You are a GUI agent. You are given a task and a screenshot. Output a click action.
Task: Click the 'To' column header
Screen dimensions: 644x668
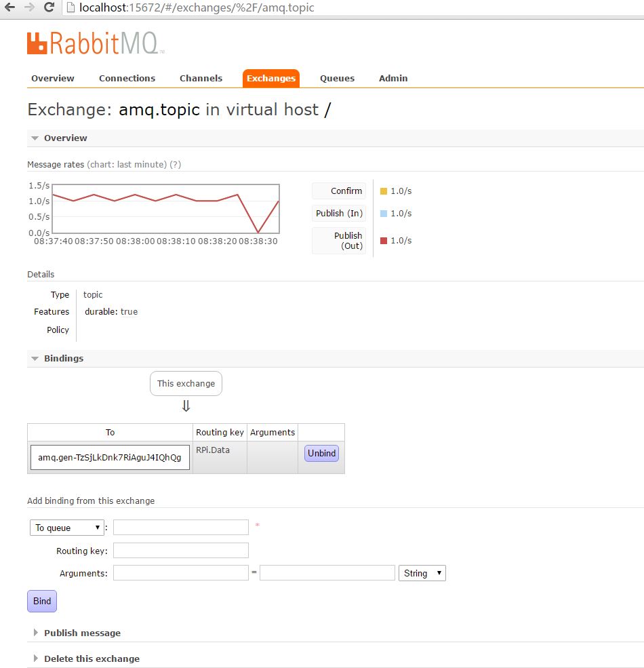[x=110, y=433]
